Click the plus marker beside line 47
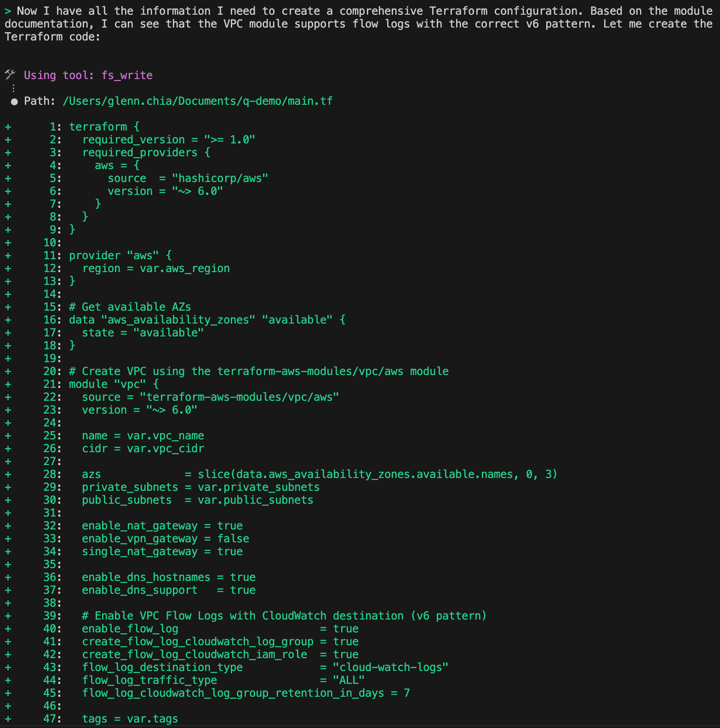Viewport: 720px width, 728px height. (x=8, y=719)
